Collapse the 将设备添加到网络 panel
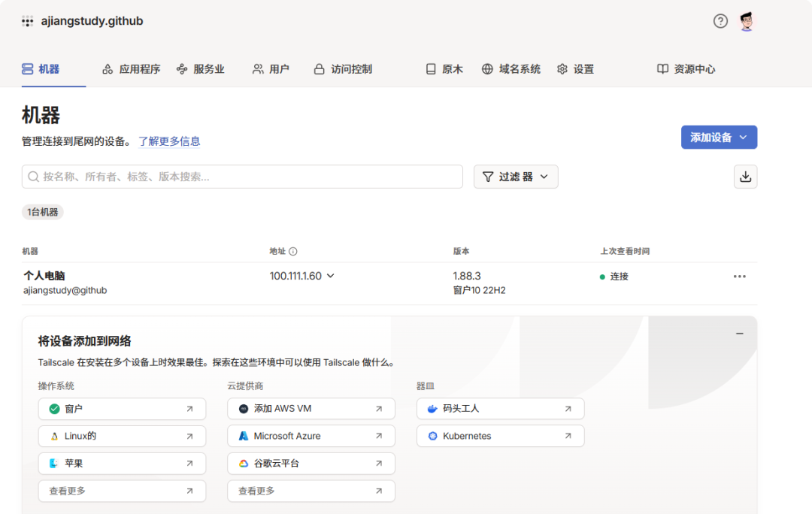The height and width of the screenshot is (514, 812). pos(740,334)
